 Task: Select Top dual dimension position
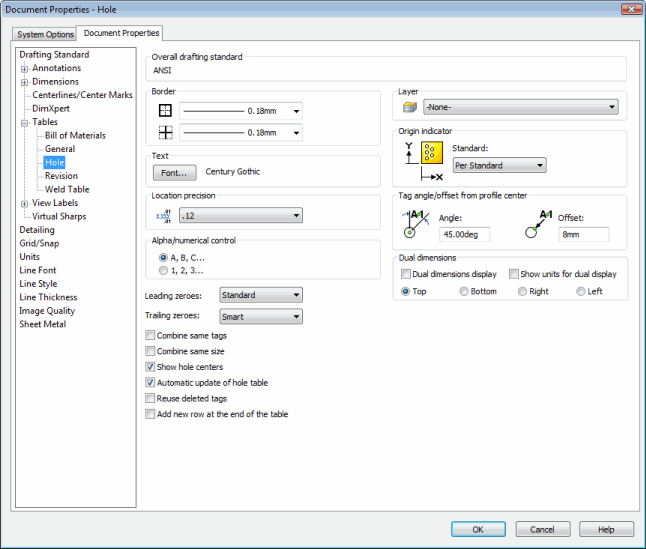pyautogui.click(x=405, y=291)
